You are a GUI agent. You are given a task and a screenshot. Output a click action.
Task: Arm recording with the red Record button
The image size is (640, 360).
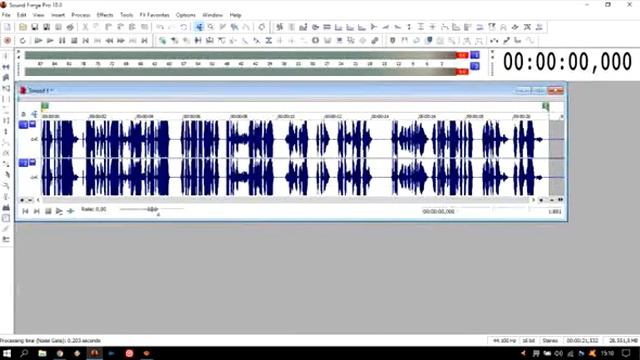point(7,41)
